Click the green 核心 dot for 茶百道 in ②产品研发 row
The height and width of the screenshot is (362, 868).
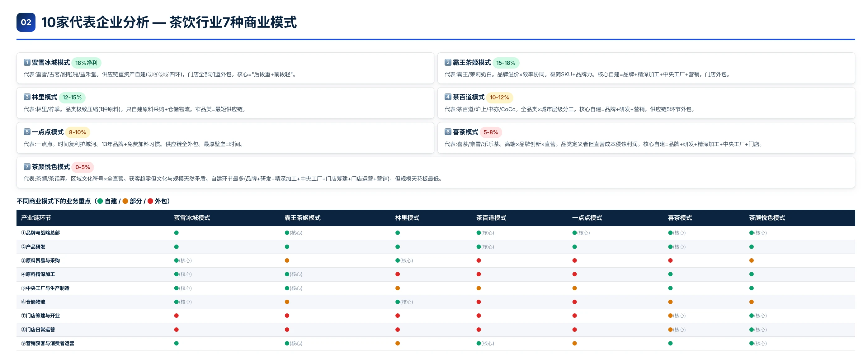point(479,247)
